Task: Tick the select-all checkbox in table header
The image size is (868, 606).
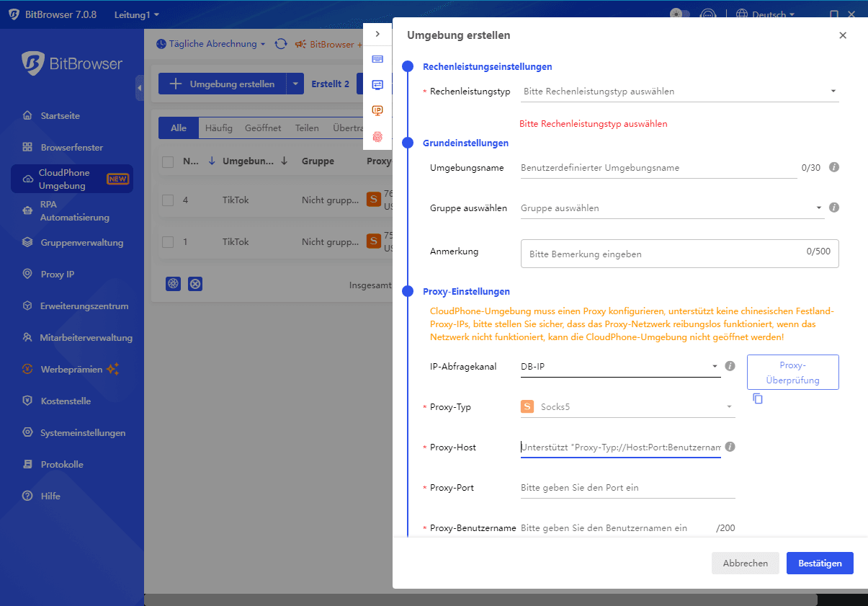Action: click(x=168, y=161)
